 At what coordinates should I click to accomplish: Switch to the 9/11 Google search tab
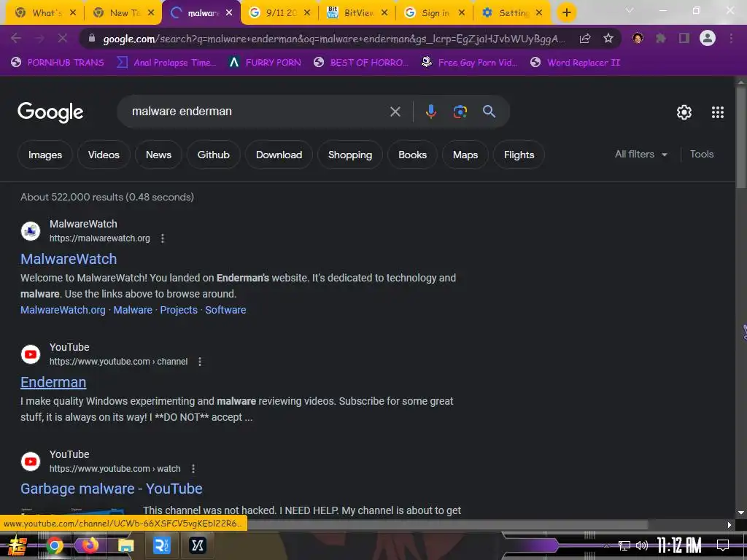(281, 13)
